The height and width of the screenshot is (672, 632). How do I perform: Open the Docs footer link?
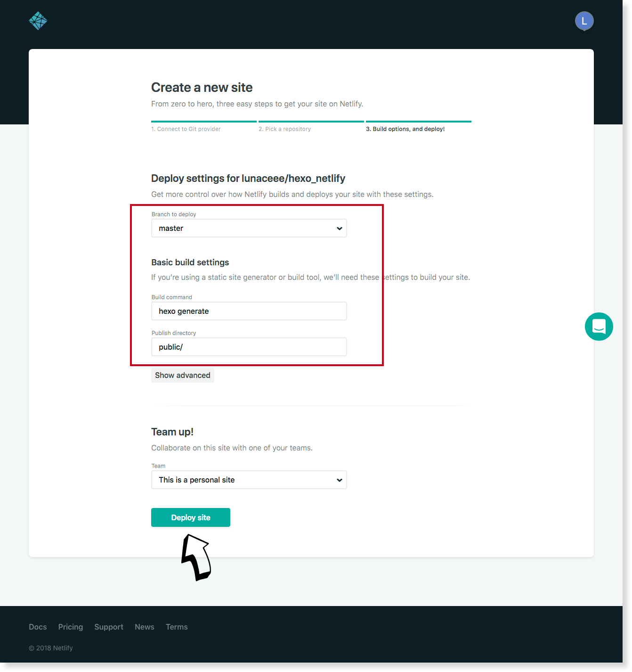click(38, 627)
